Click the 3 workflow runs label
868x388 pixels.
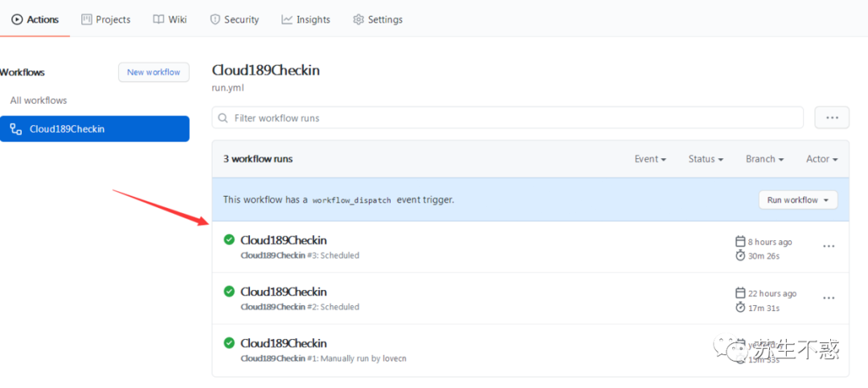[258, 159]
